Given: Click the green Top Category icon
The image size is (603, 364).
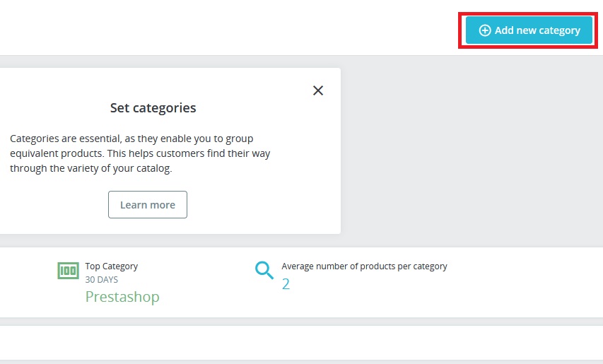Looking at the screenshot, I should [68, 270].
